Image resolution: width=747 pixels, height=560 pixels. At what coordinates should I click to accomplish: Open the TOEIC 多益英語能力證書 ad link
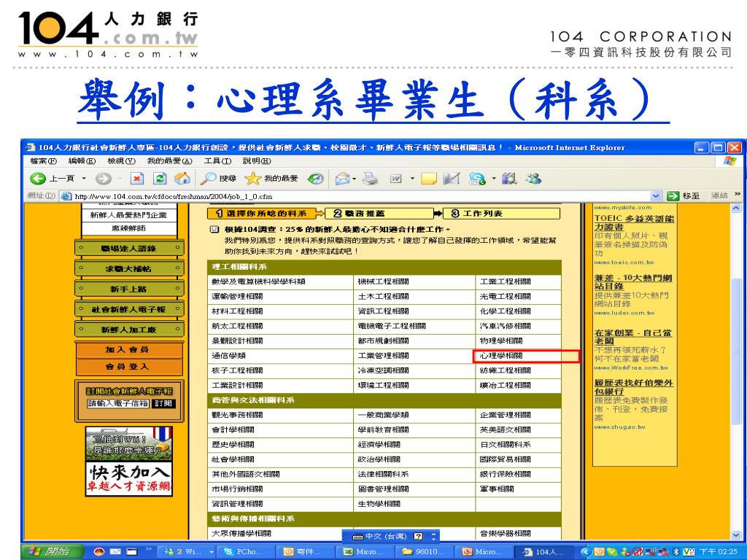(634, 223)
